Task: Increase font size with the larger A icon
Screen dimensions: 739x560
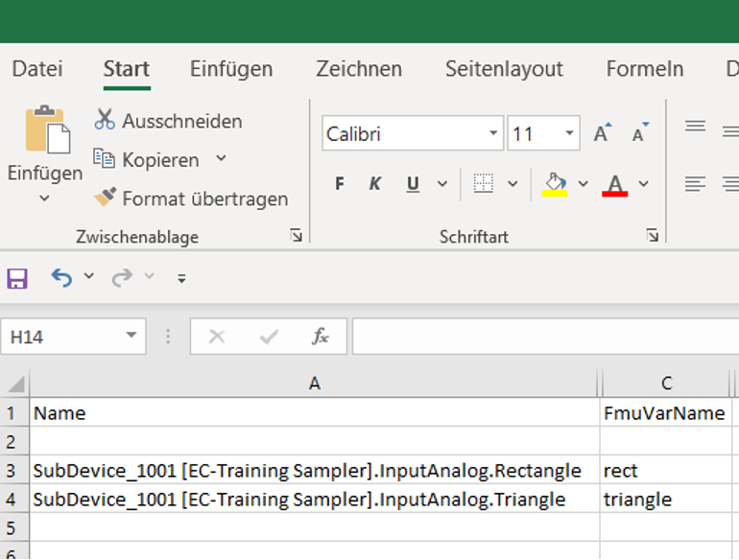Action: [x=602, y=134]
